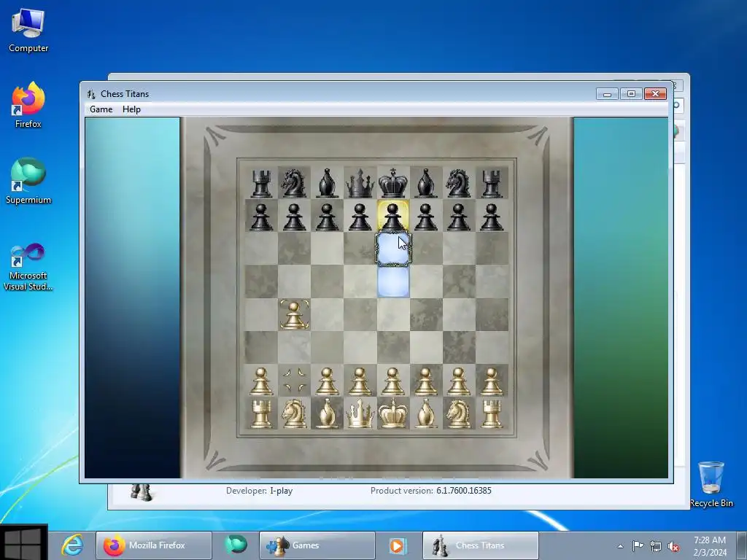Select white bishop next to white queen

(327, 413)
